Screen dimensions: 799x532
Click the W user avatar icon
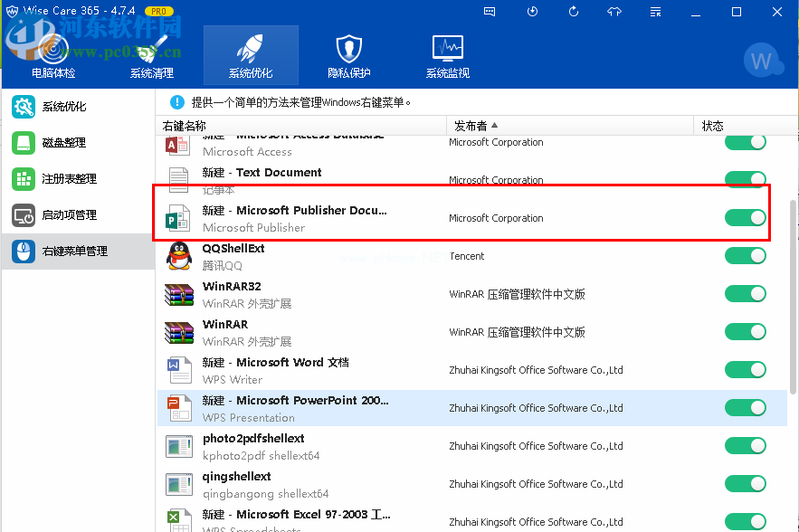point(762,62)
